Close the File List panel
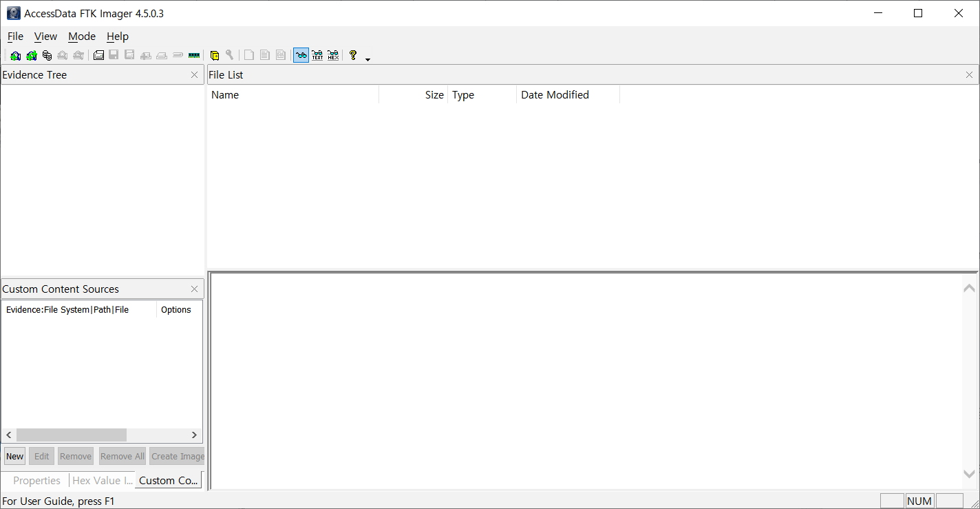 [x=969, y=75]
